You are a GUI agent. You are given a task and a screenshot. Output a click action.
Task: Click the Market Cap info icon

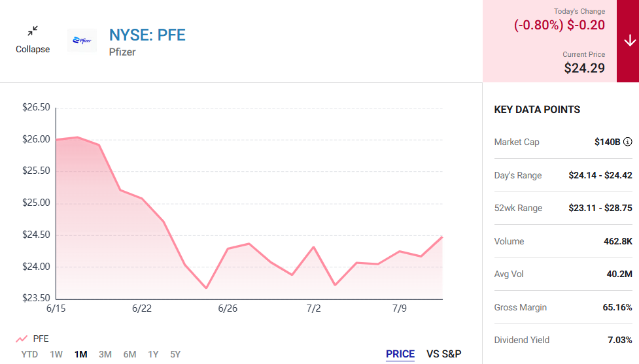(628, 142)
